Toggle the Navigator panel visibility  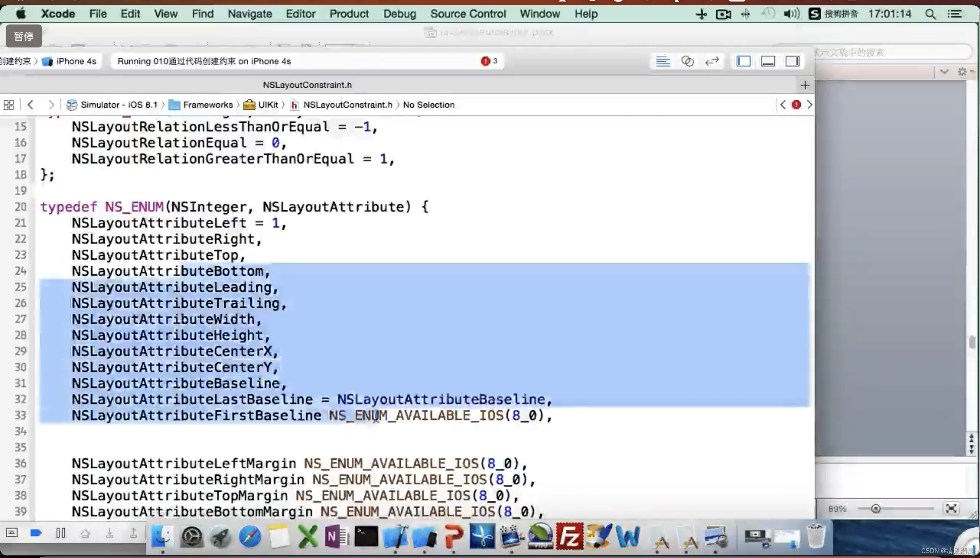[x=743, y=61]
